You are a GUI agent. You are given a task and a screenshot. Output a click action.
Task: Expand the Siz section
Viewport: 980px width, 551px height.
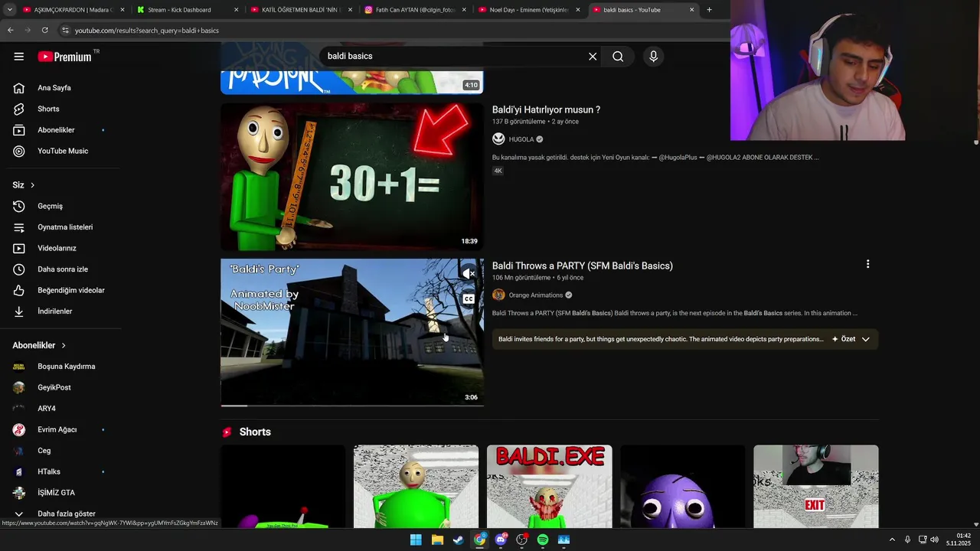(24, 185)
